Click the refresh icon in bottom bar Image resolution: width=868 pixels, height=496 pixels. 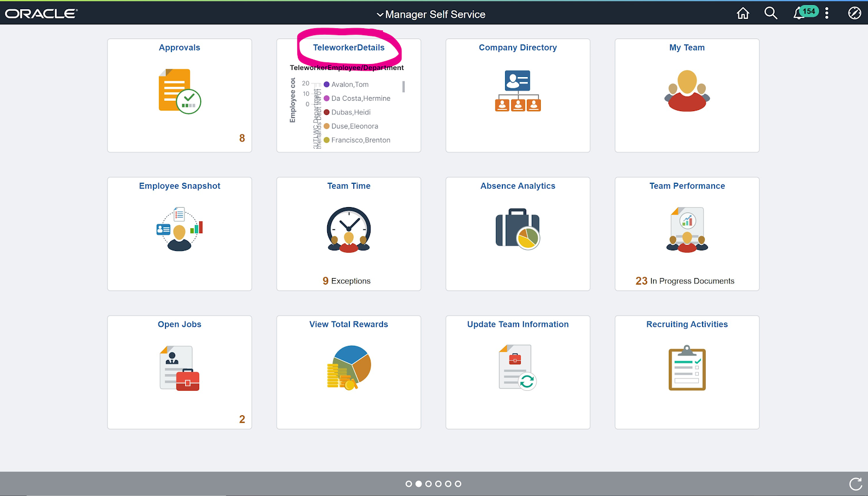(856, 484)
